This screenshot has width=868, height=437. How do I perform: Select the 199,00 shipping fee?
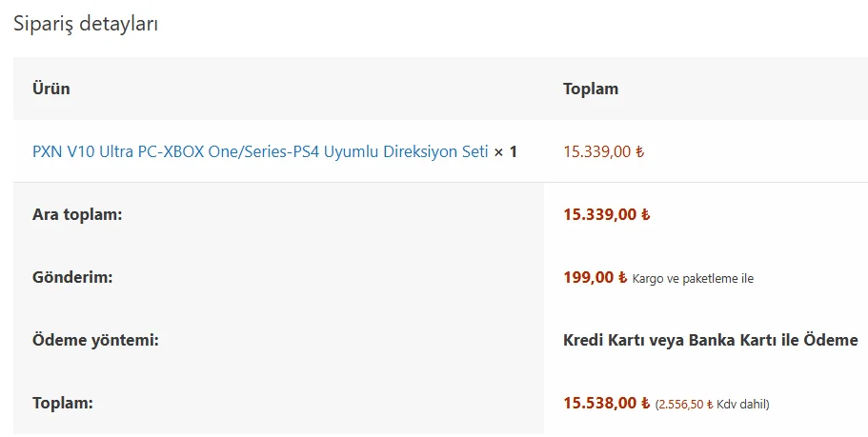[x=590, y=278]
